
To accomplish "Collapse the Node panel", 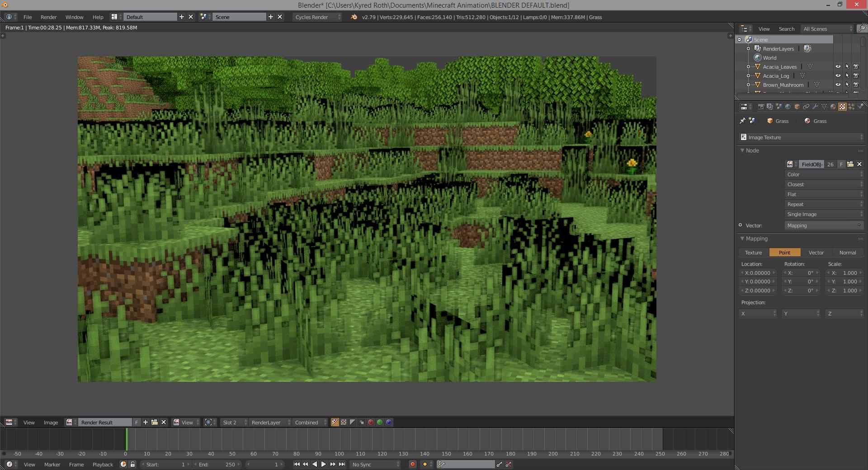I will point(742,150).
